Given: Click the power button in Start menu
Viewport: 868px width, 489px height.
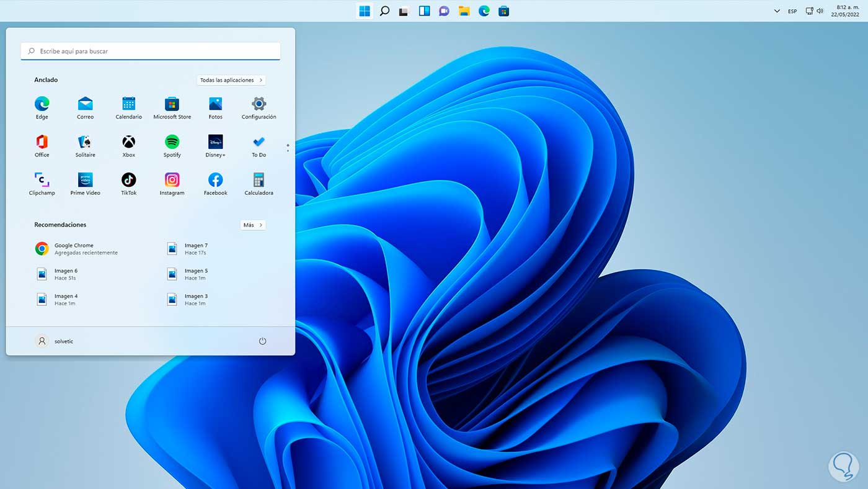Looking at the screenshot, I should 262,341.
